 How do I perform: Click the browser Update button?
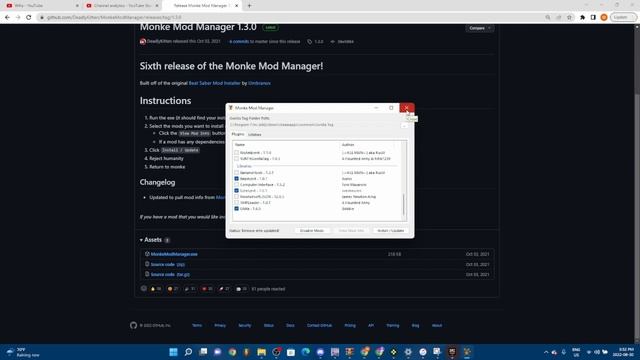click(x=623, y=18)
